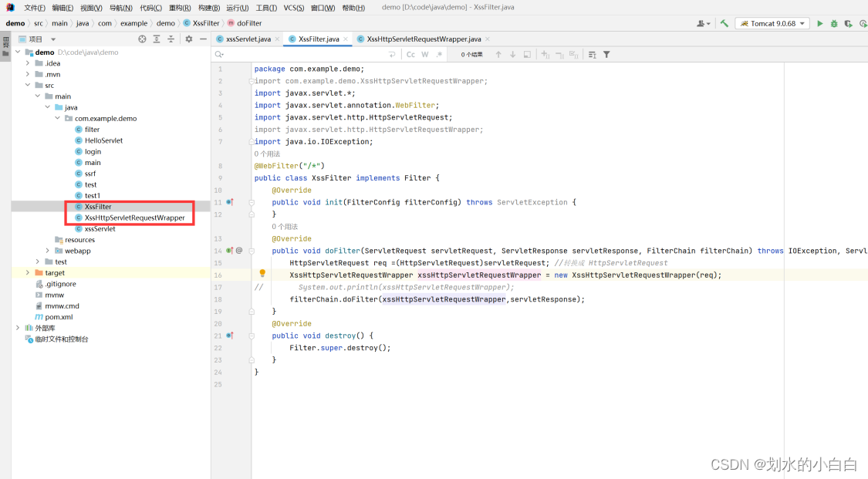Go to previous search occurrence arrow
The width and height of the screenshot is (868, 479).
click(498, 54)
